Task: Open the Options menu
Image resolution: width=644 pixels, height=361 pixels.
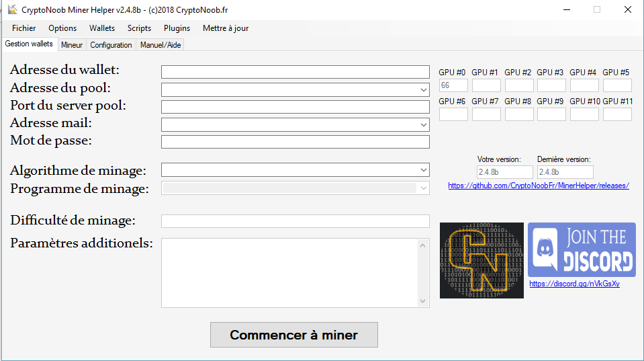Action: tap(62, 28)
